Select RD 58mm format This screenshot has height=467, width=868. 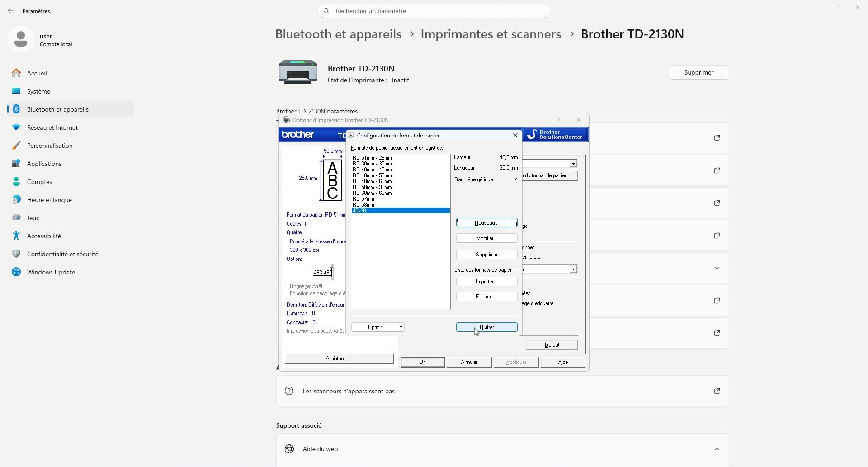[401, 205]
